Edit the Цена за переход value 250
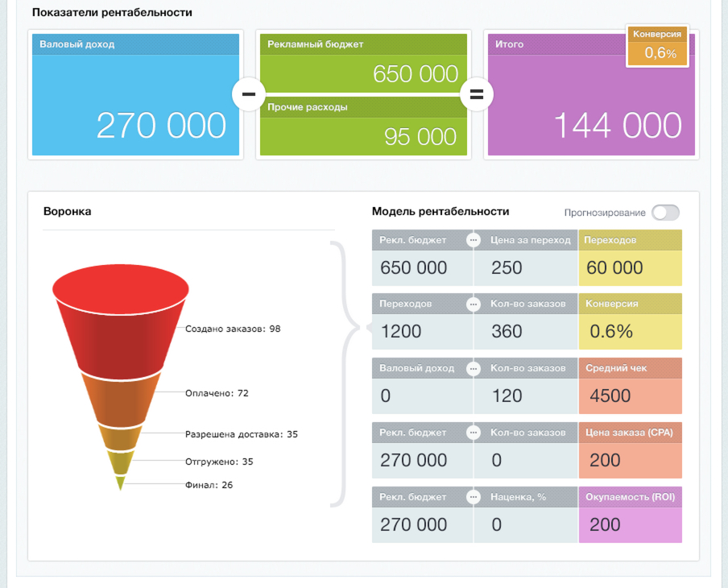 pos(525,268)
